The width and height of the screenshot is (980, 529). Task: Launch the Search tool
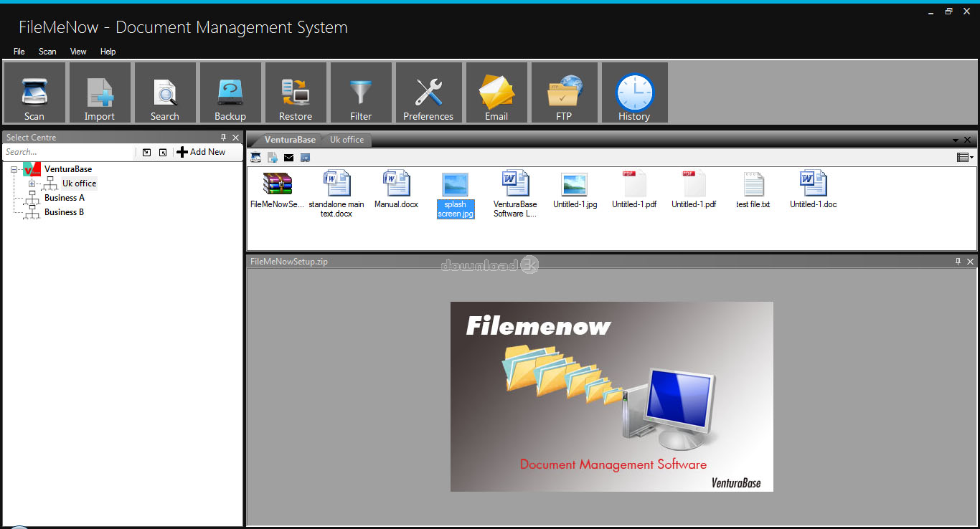point(165,92)
